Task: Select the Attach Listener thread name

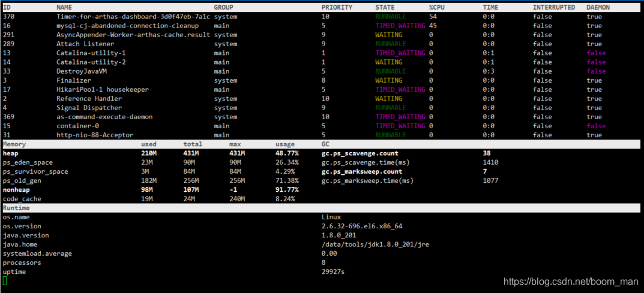Action: [x=85, y=44]
